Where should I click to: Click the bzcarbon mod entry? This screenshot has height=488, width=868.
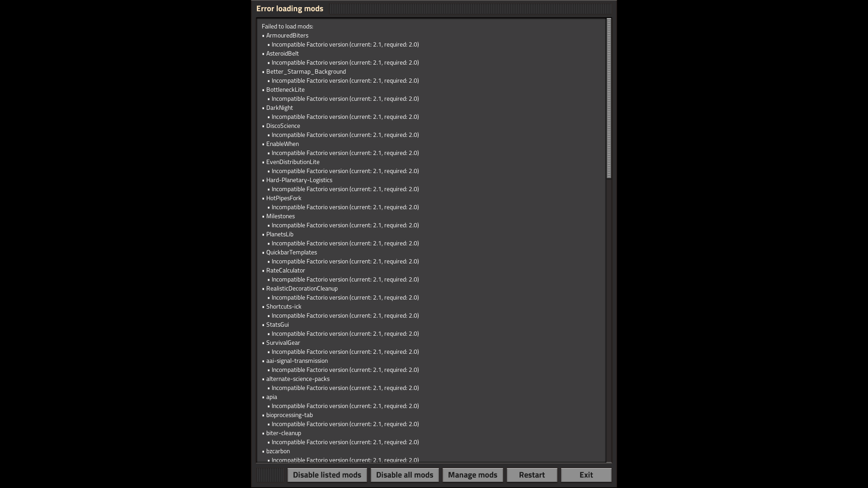click(278, 451)
